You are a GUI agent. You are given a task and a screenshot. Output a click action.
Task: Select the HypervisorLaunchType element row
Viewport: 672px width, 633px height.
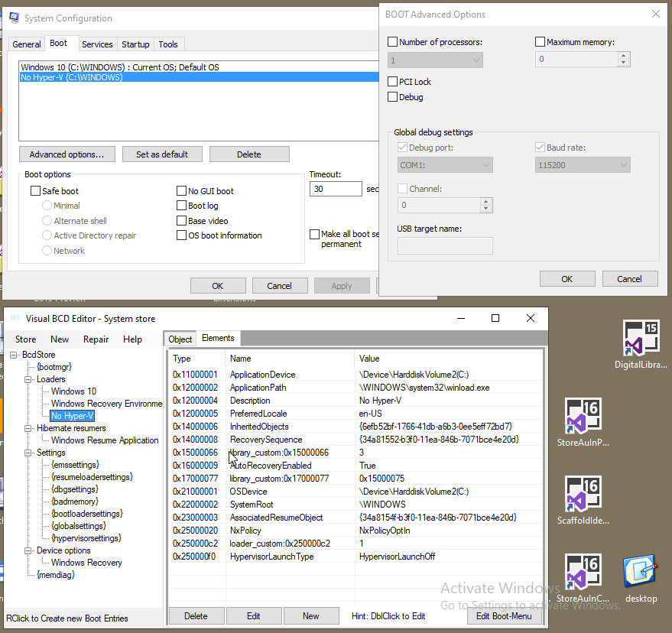pyautogui.click(x=355, y=557)
